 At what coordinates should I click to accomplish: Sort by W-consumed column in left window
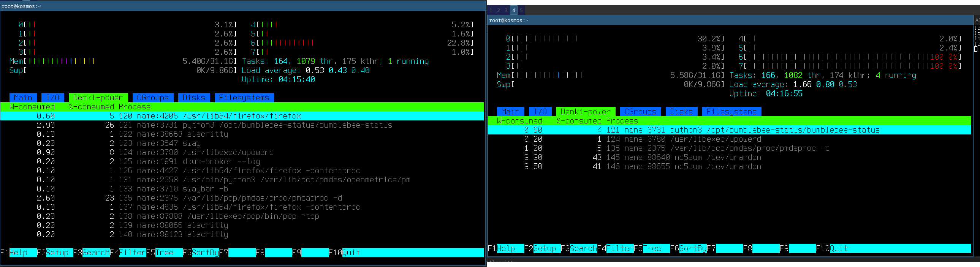click(x=32, y=107)
